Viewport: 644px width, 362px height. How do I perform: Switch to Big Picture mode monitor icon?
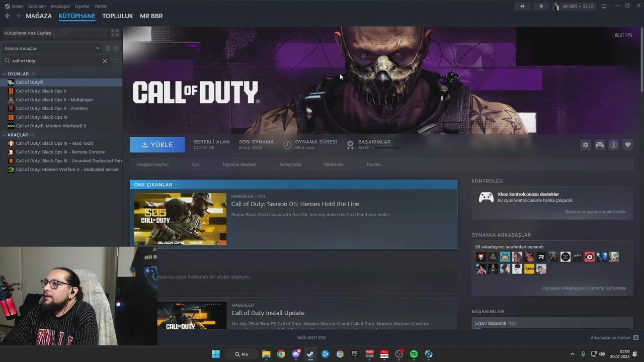[x=604, y=6]
